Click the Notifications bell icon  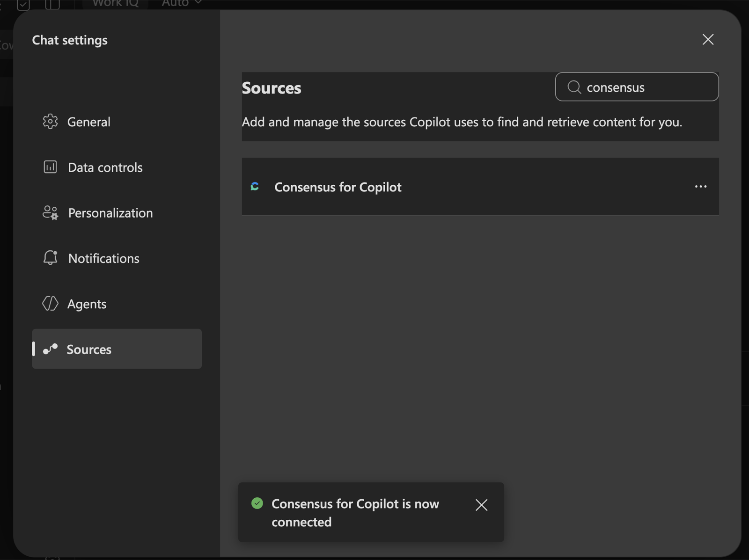50,258
